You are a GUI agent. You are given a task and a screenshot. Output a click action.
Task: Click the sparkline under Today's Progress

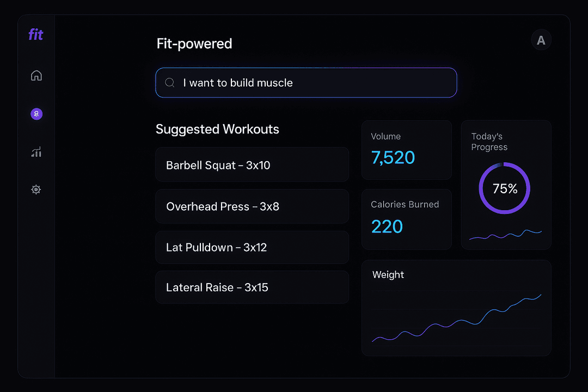click(x=505, y=235)
